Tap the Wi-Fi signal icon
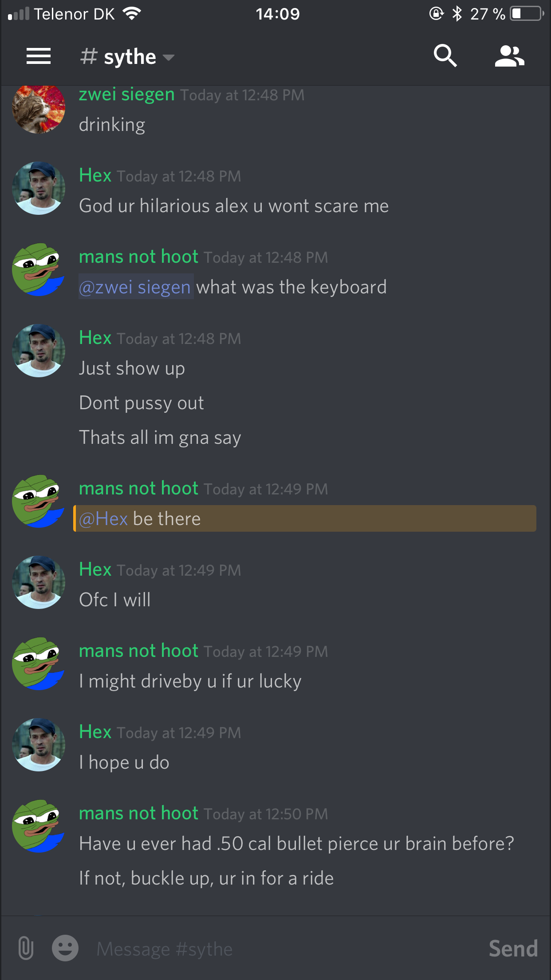 point(131,14)
